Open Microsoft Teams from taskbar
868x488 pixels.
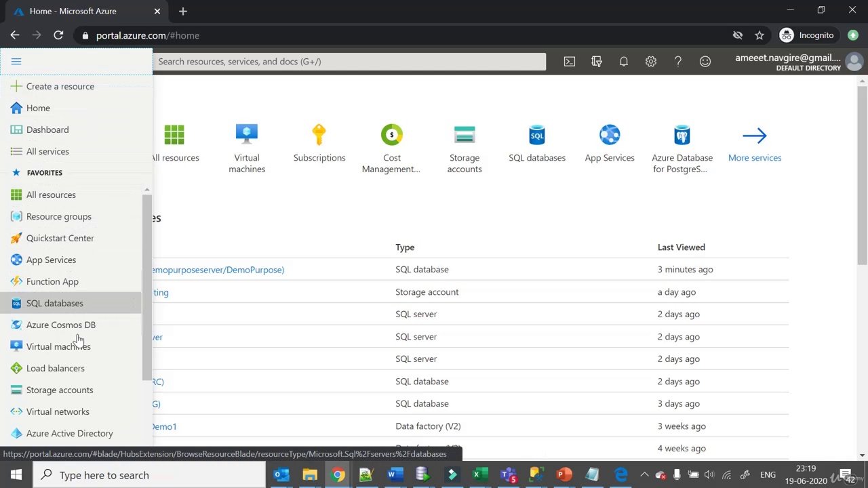(x=509, y=475)
